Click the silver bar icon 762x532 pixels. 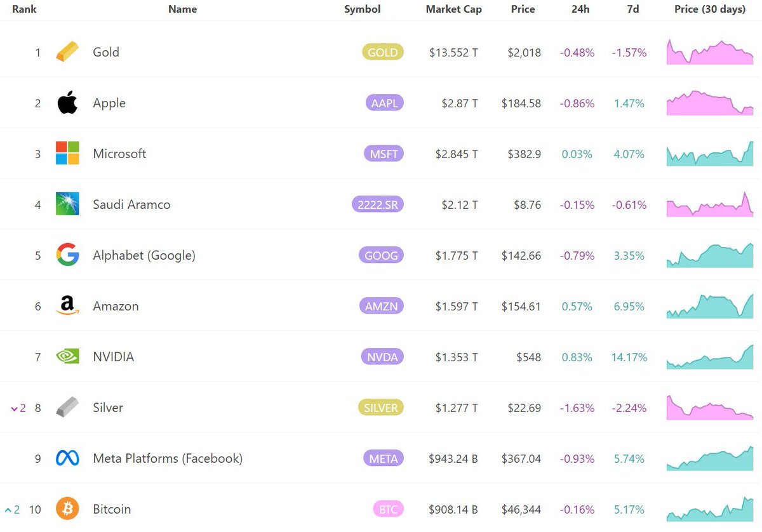coord(67,407)
